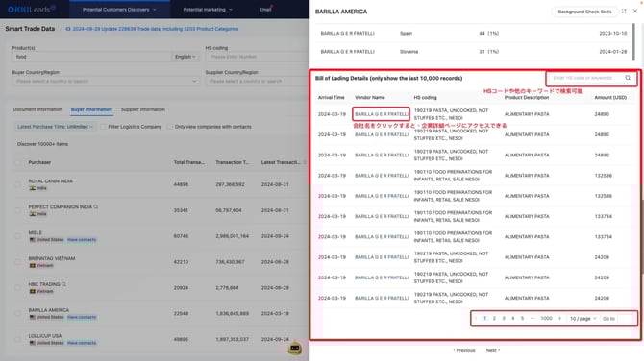The image size is (644, 361).
Task: Jump to page 1000 of bill of lading records
Action: tap(546, 319)
